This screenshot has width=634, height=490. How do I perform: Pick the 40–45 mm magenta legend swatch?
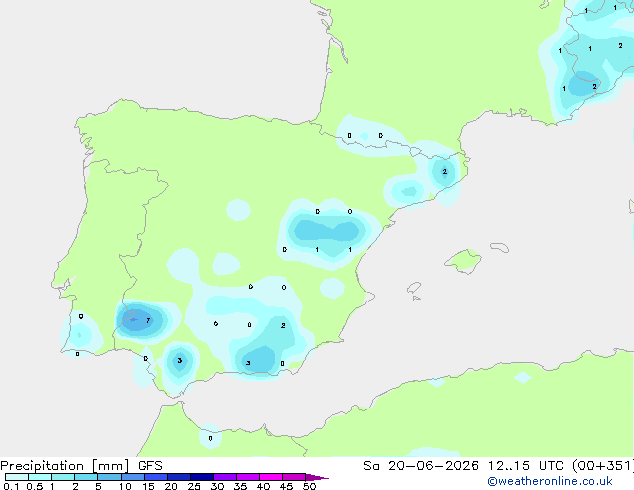click(x=271, y=477)
